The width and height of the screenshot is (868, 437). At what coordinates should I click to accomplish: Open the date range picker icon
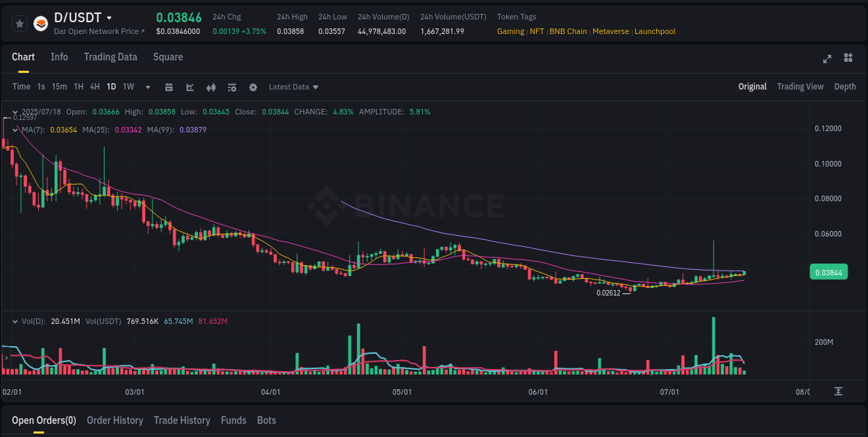[x=169, y=87]
